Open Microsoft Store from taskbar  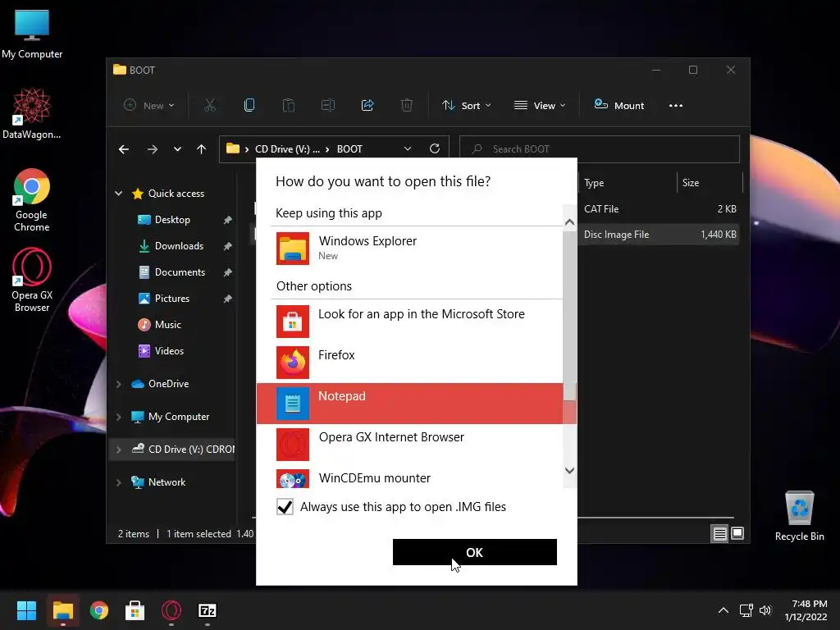click(x=135, y=610)
